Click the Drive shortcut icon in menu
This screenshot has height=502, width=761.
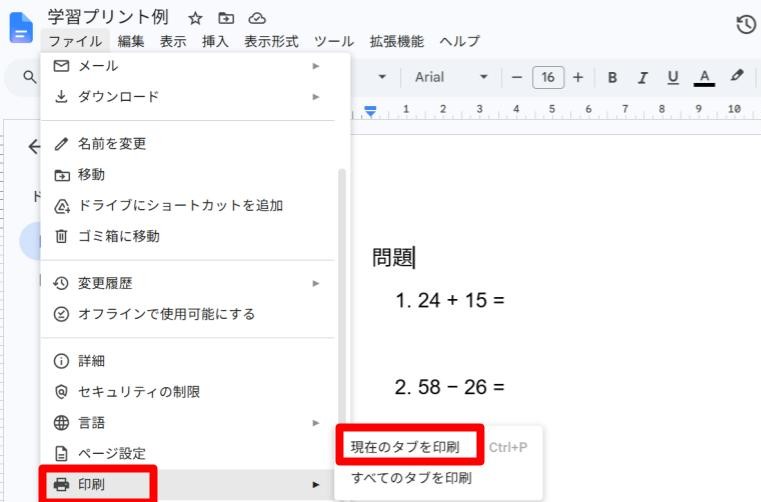coord(62,206)
